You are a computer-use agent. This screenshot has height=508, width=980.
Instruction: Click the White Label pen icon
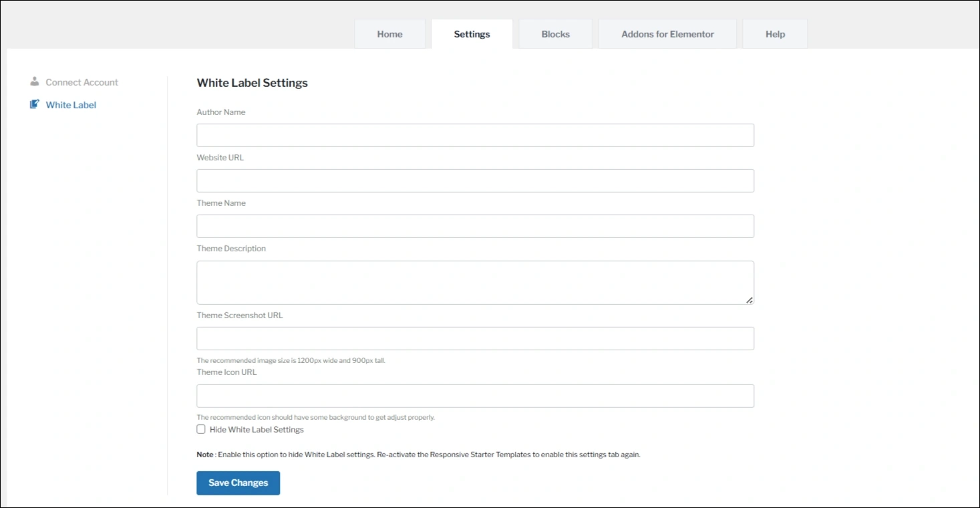tap(34, 104)
